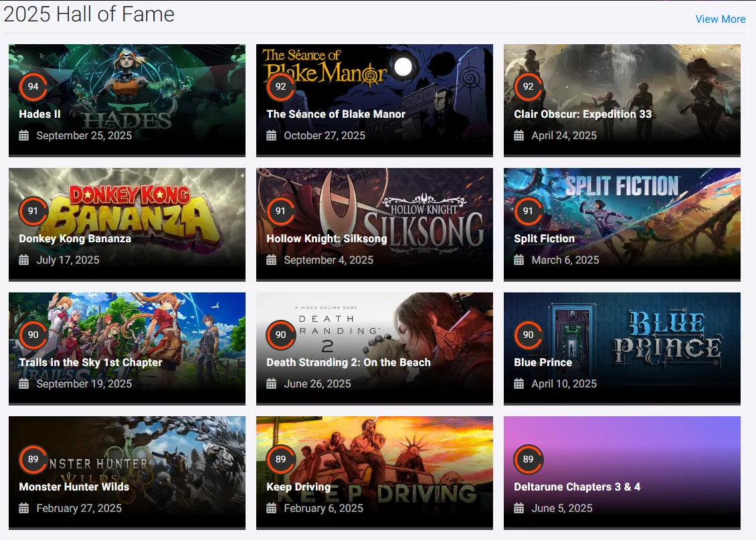Screen dimensions: 756x540
Task: Select the Clair Obscur: Expedition 33 title
Action: pos(582,114)
